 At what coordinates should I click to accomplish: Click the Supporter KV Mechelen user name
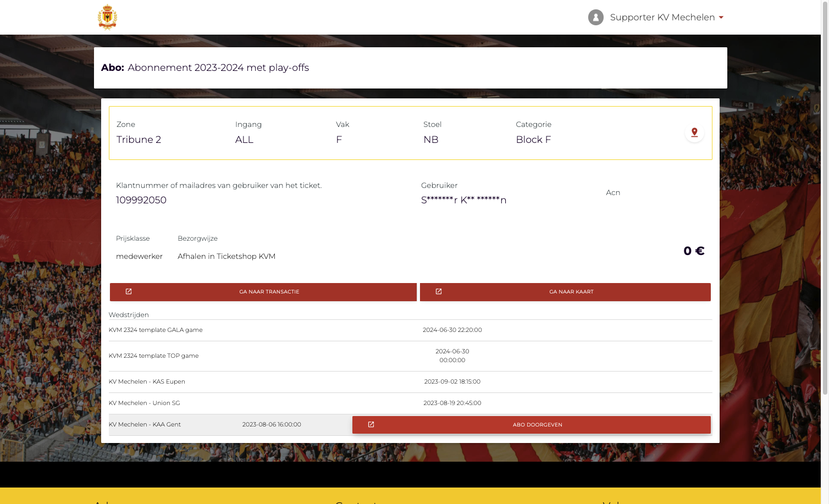point(662,18)
